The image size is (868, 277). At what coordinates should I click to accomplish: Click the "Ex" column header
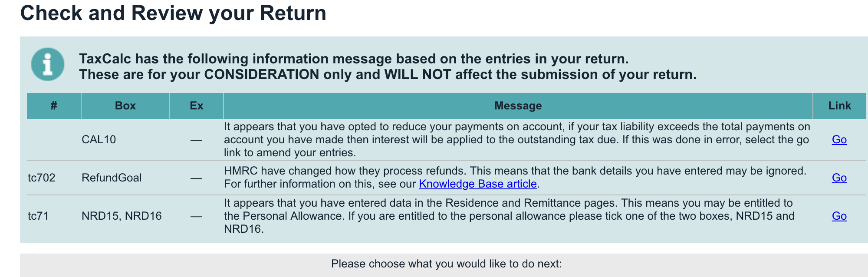tap(196, 106)
